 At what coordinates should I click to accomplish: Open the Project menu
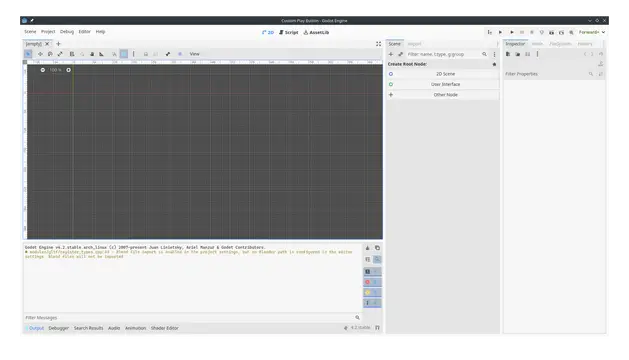click(48, 32)
